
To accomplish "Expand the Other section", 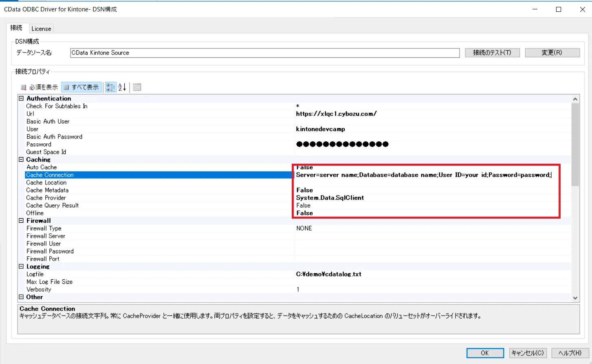I will click(21, 297).
